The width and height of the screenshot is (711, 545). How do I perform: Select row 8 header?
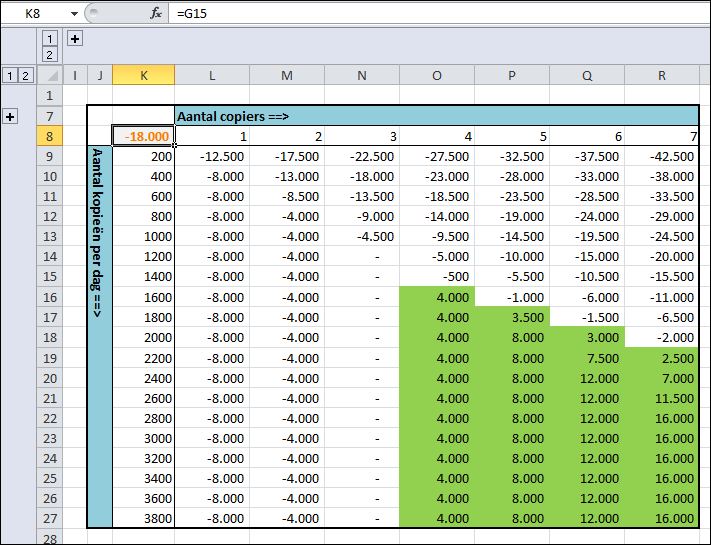pyautogui.click(x=49, y=136)
